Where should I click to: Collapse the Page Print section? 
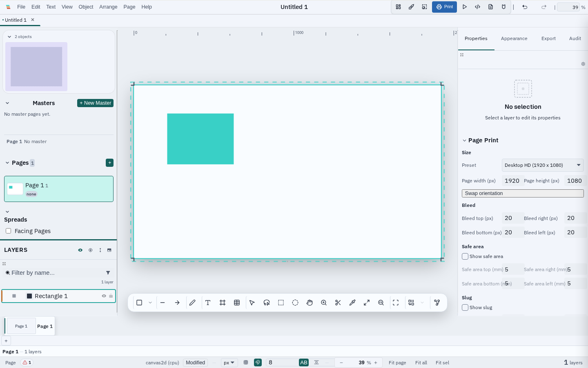click(464, 140)
